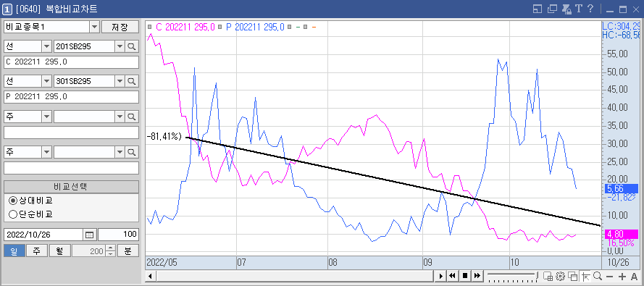Click the T font icon in title bar
644x286 pixels.
pos(579,9)
